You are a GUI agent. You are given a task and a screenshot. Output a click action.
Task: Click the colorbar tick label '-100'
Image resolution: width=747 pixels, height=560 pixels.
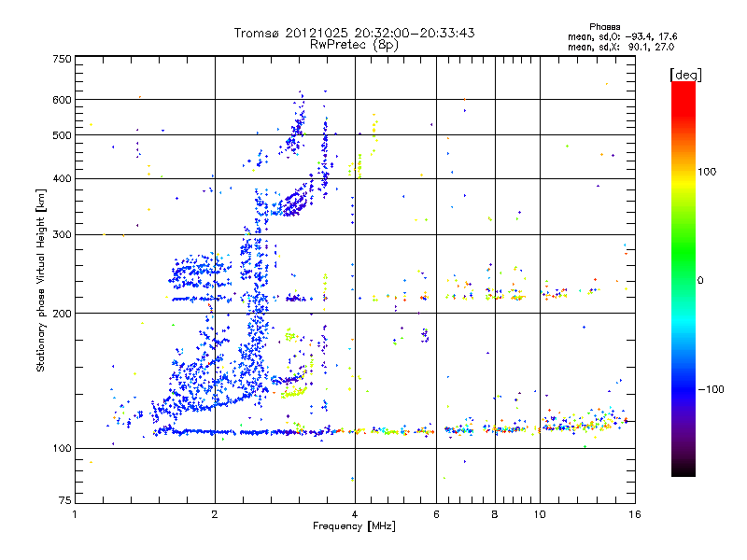coord(711,389)
